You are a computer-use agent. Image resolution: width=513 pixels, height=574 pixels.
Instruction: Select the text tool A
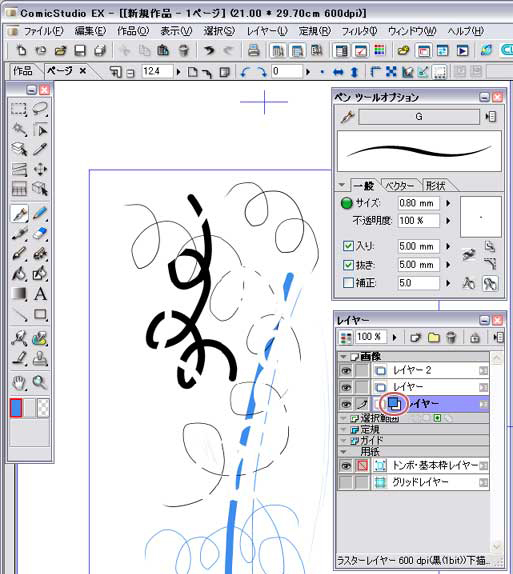40,294
